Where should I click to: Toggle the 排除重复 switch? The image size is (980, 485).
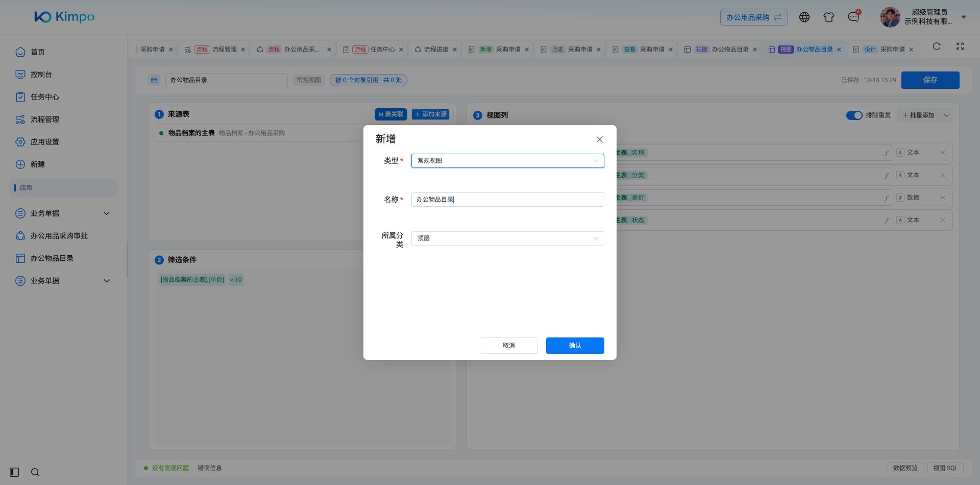coord(854,115)
